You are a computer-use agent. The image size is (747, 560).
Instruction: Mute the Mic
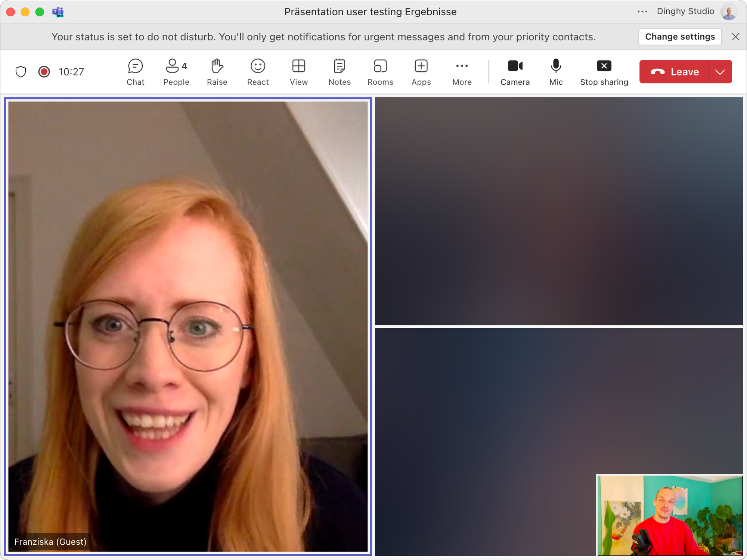pos(556,72)
